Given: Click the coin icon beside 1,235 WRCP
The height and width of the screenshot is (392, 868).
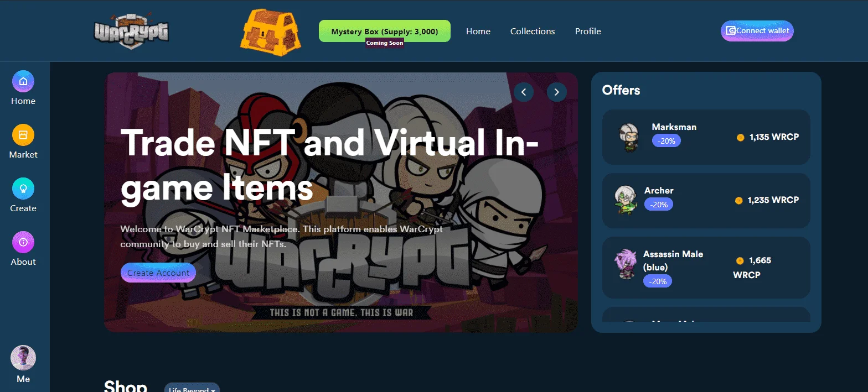Looking at the screenshot, I should (x=738, y=201).
